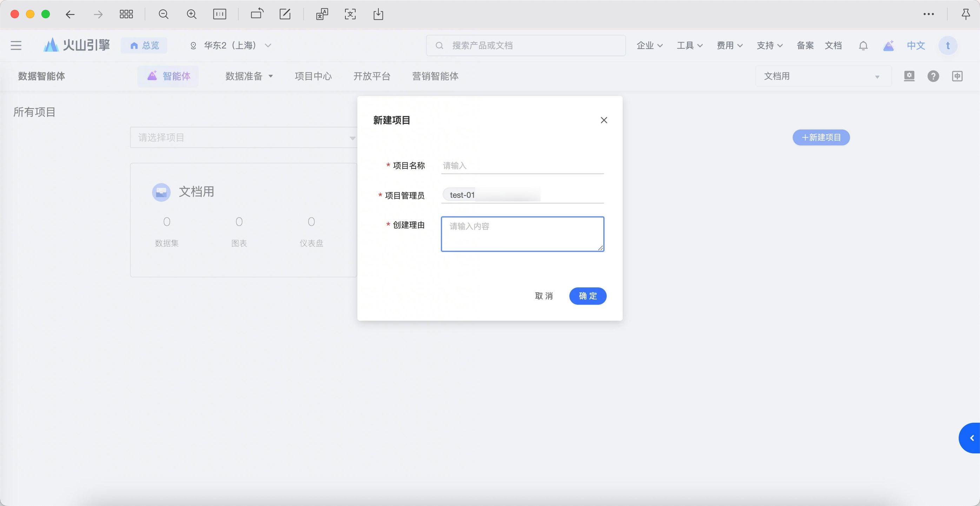This screenshot has width=980, height=506.
Task: Expand the 数据准备 menu
Action: tap(249, 76)
